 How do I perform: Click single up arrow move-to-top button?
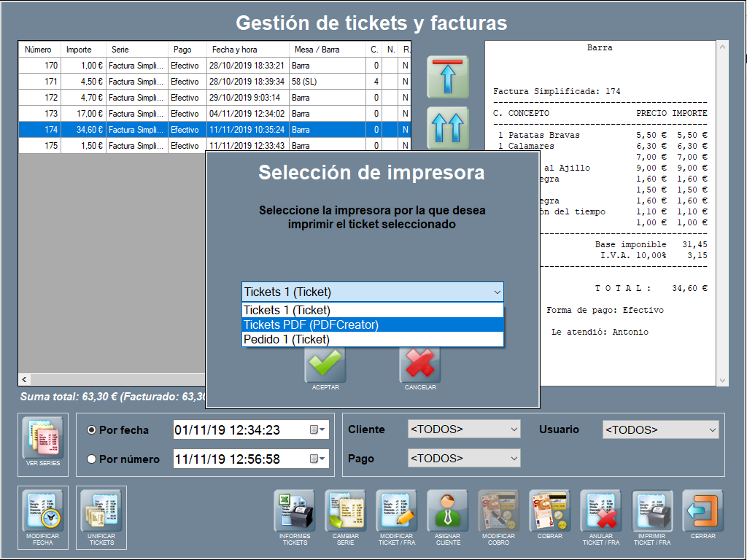click(447, 77)
